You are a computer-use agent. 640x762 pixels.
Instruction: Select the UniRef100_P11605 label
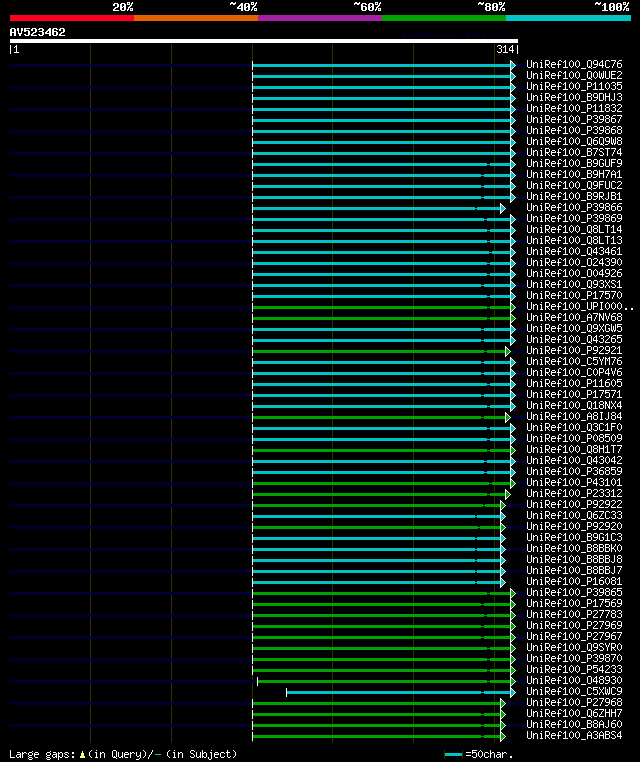click(x=574, y=383)
